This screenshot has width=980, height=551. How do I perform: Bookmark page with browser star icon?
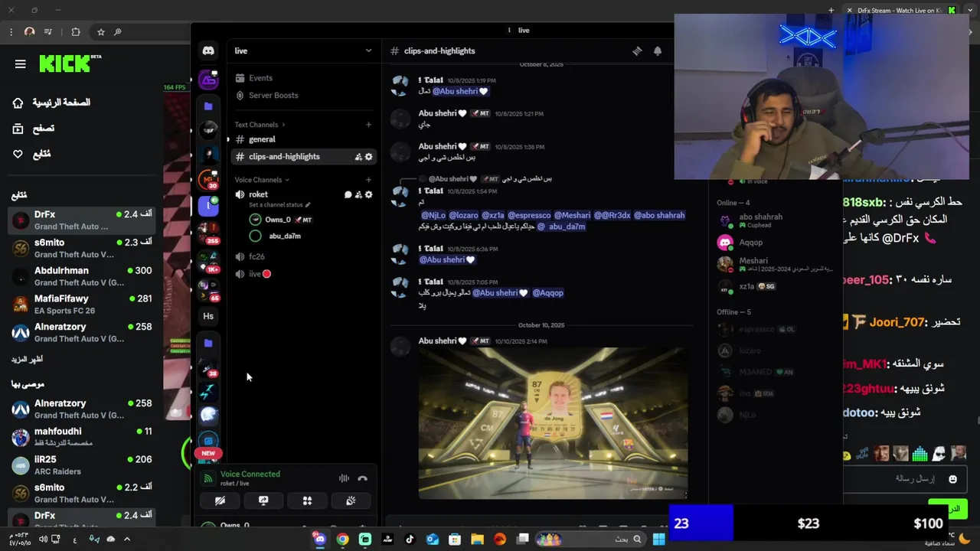(x=100, y=32)
